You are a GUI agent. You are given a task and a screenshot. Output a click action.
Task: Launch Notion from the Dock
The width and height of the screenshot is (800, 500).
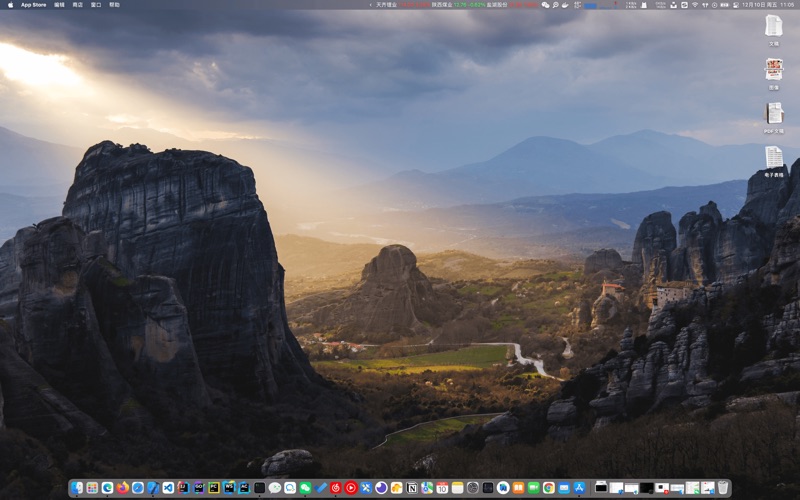(x=412, y=488)
